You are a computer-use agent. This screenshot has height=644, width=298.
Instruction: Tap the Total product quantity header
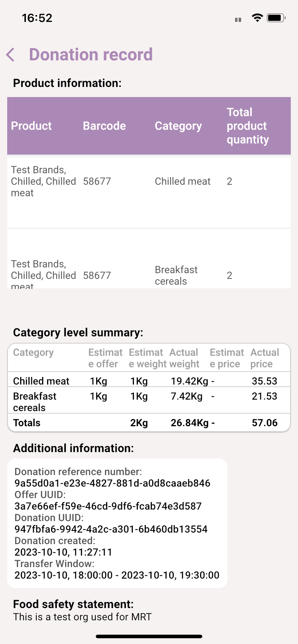point(248,126)
